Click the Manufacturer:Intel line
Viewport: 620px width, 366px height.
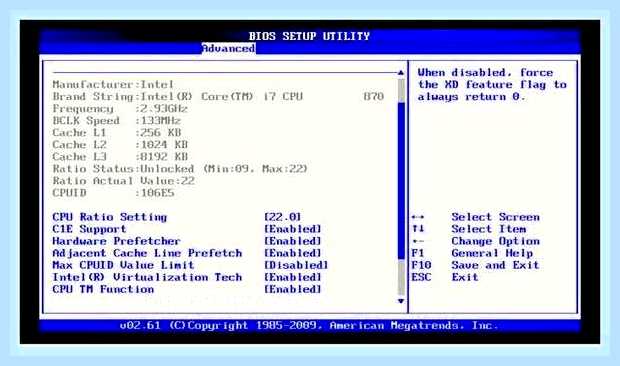pos(113,85)
